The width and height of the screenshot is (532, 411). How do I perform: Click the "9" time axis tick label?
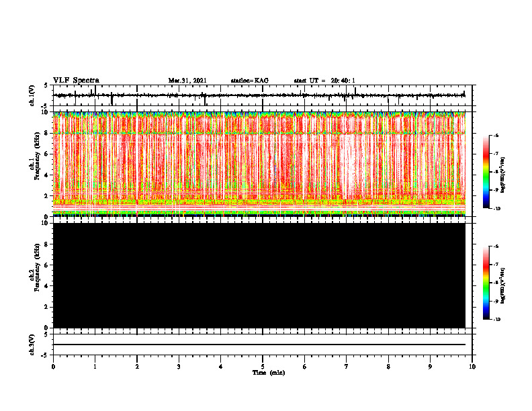430,367
